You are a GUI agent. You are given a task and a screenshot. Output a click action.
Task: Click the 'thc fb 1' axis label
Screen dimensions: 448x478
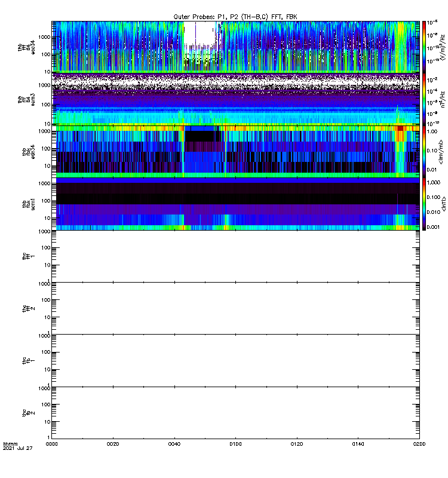click(x=29, y=361)
